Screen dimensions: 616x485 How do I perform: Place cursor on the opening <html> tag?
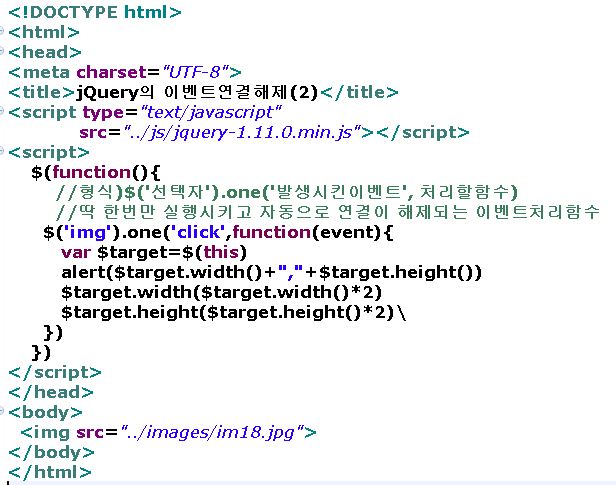44,32
